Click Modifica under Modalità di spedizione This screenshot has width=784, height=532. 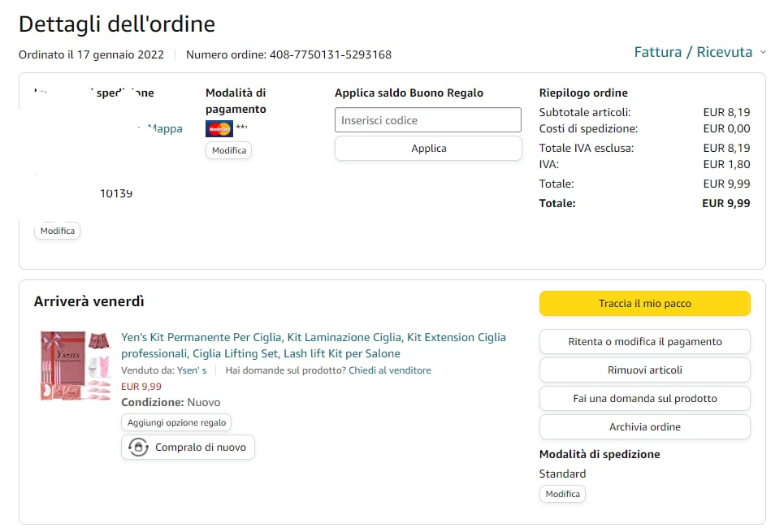pyautogui.click(x=562, y=494)
